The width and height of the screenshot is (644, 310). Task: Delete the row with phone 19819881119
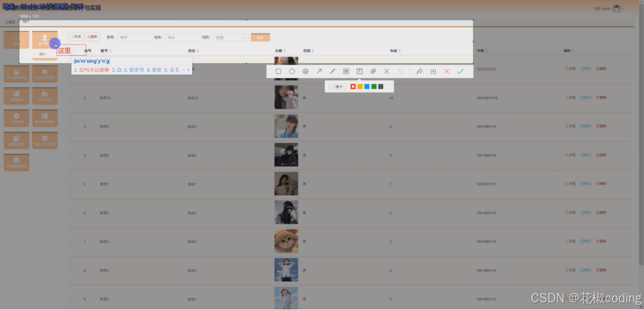pyautogui.click(x=601, y=126)
